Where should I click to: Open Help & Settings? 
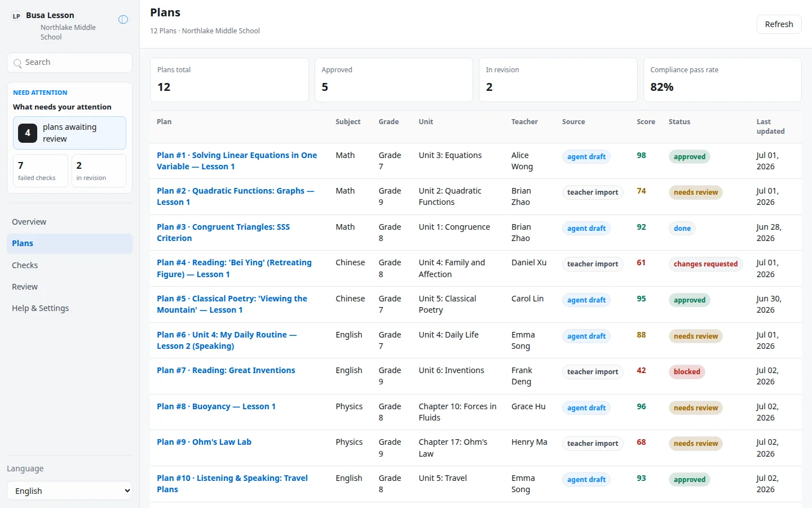(x=70, y=308)
